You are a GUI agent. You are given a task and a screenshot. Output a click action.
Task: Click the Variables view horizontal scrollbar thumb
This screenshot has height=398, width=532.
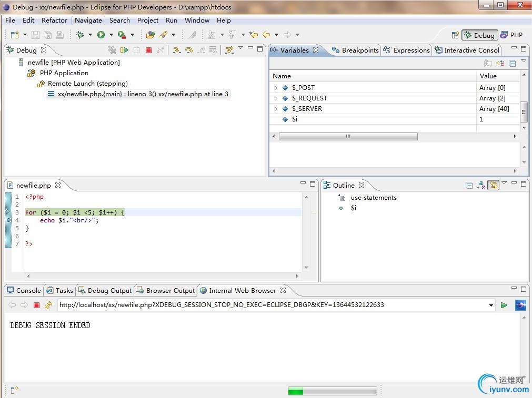348,136
